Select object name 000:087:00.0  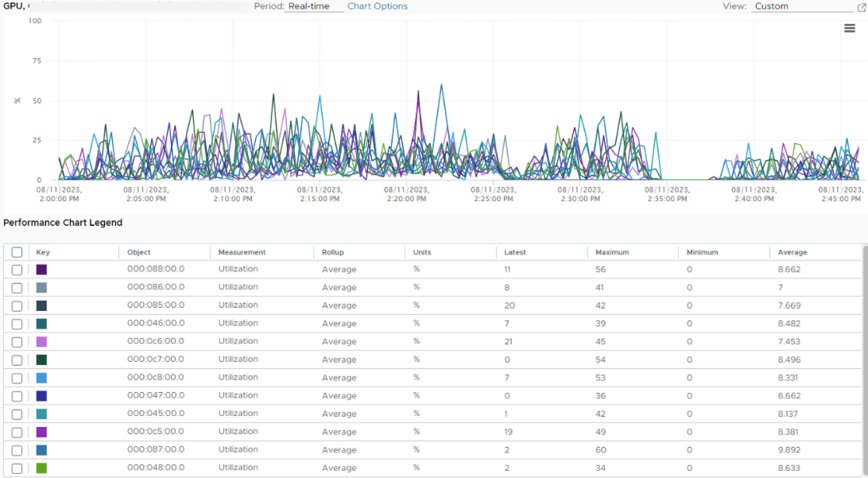156,449
